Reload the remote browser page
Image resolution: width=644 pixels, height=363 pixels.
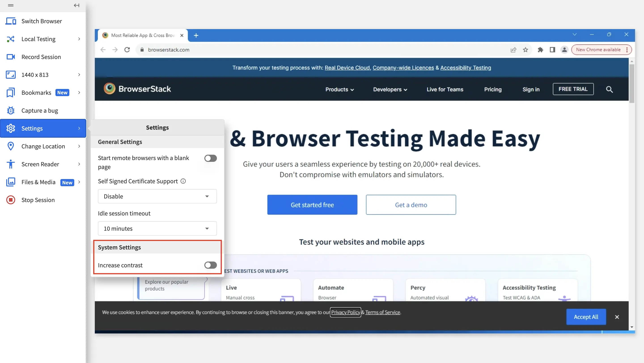[127, 50]
